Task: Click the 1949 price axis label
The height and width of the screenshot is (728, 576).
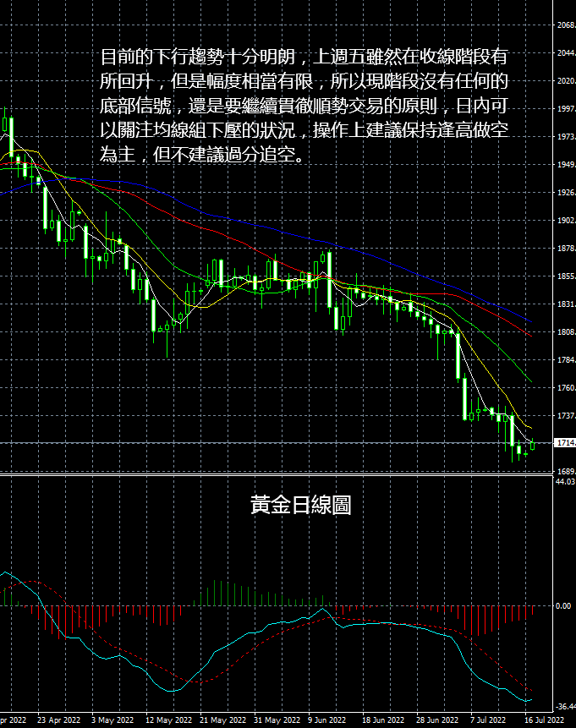Action: (566, 164)
